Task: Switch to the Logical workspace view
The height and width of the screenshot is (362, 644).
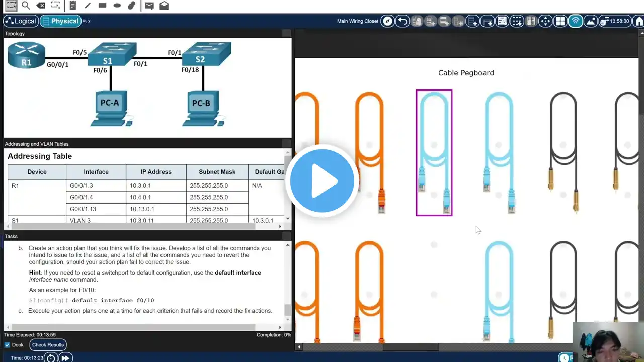Action: coord(21,21)
